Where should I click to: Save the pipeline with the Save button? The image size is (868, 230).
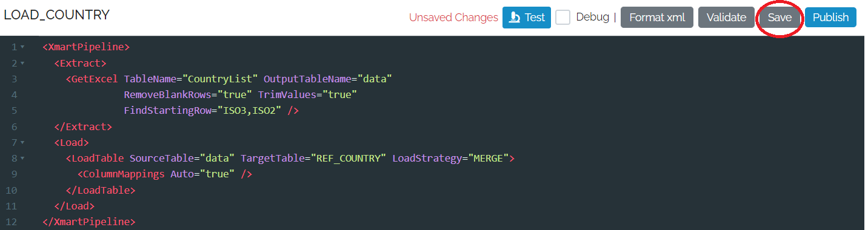point(780,18)
